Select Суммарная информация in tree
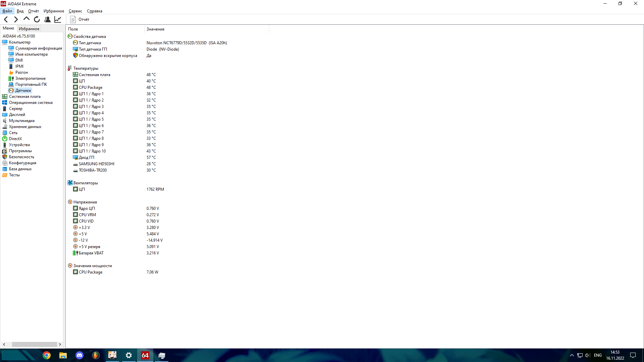 tap(39, 48)
